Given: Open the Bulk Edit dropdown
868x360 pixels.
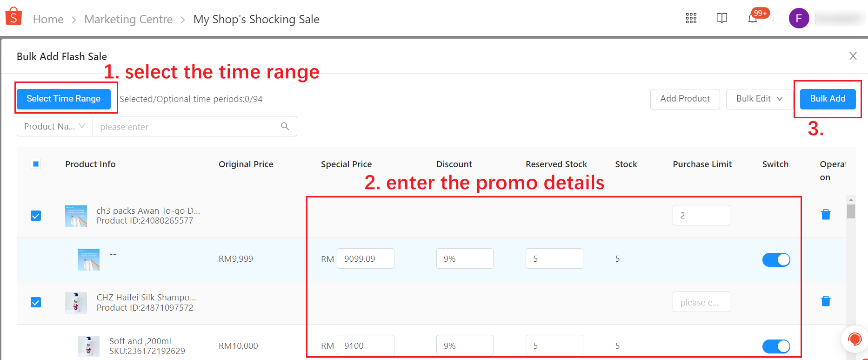Looking at the screenshot, I should click(758, 99).
